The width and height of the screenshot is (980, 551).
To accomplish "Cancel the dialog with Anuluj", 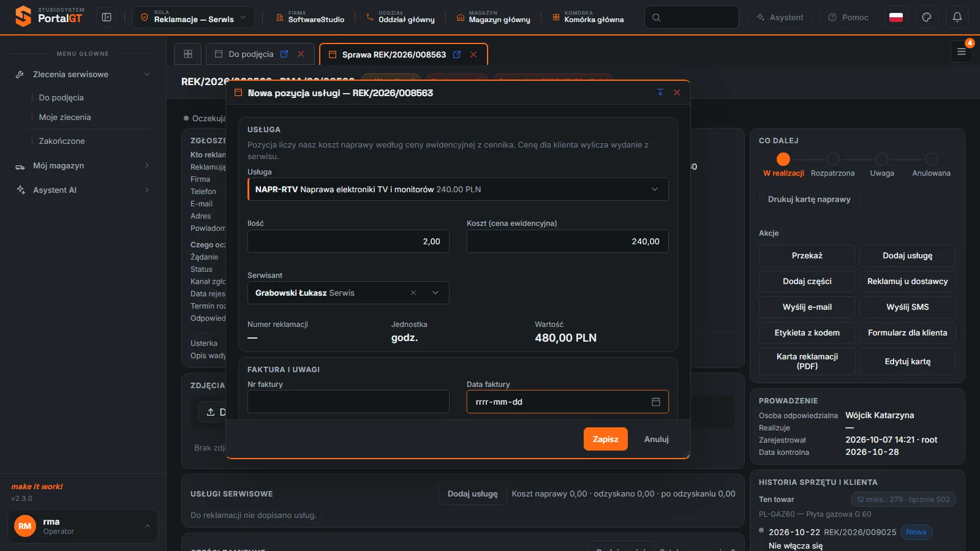I will (x=657, y=439).
